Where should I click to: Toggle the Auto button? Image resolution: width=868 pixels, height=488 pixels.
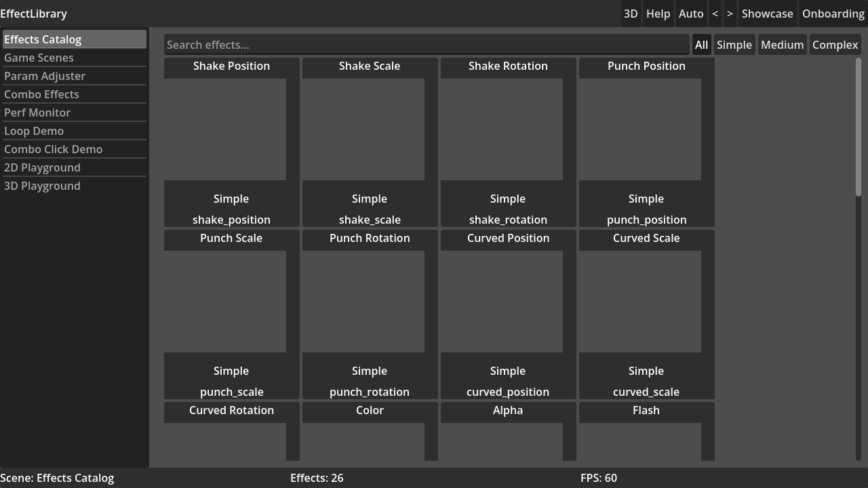click(x=691, y=14)
